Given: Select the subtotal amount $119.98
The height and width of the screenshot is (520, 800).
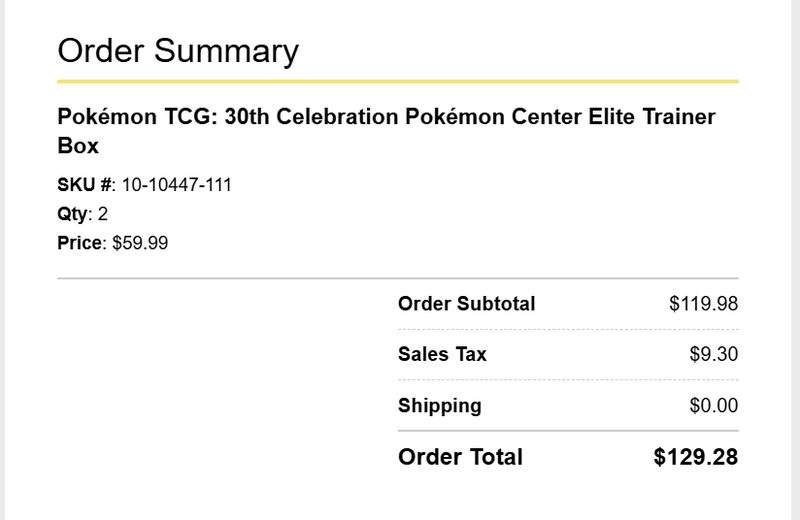Looking at the screenshot, I should pos(704,304).
